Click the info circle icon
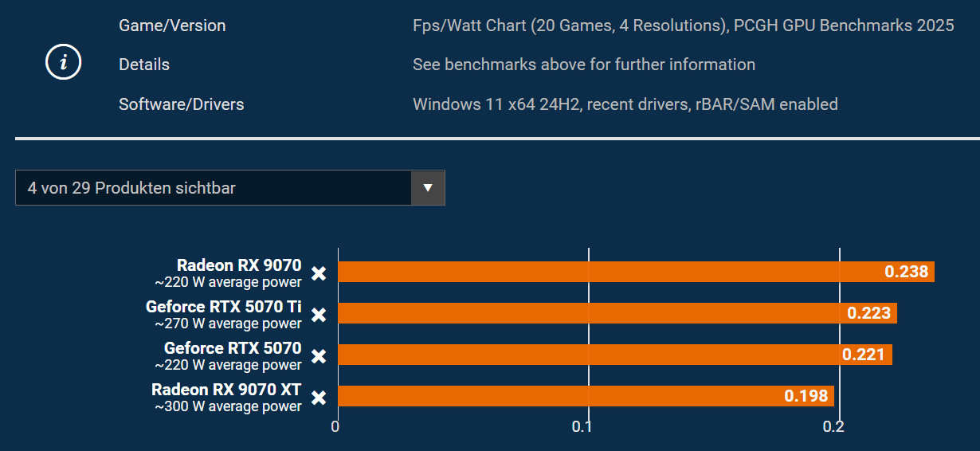Viewport: 980px width, 451px height. [64, 62]
